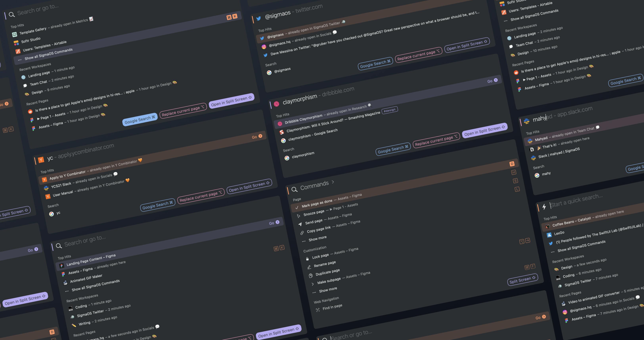
Task: Show all SigmaOS Commands below Animated GIF Maker
Action: 96,285
